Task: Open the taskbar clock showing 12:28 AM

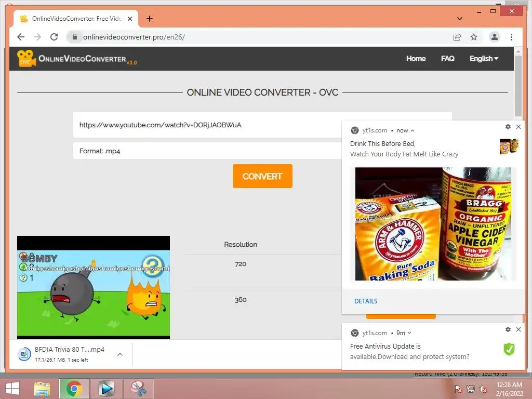Action: (509, 389)
